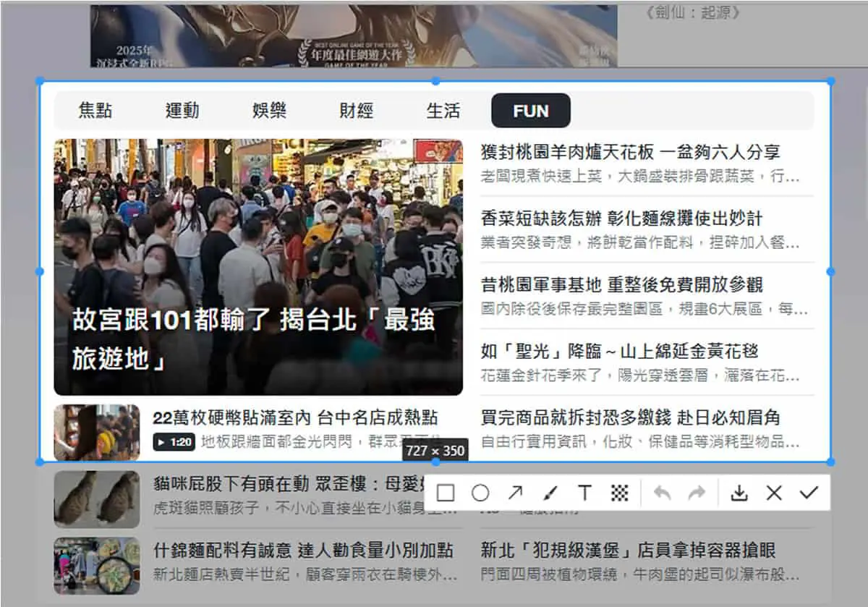Open the 生活 tab

pyautogui.click(x=443, y=111)
